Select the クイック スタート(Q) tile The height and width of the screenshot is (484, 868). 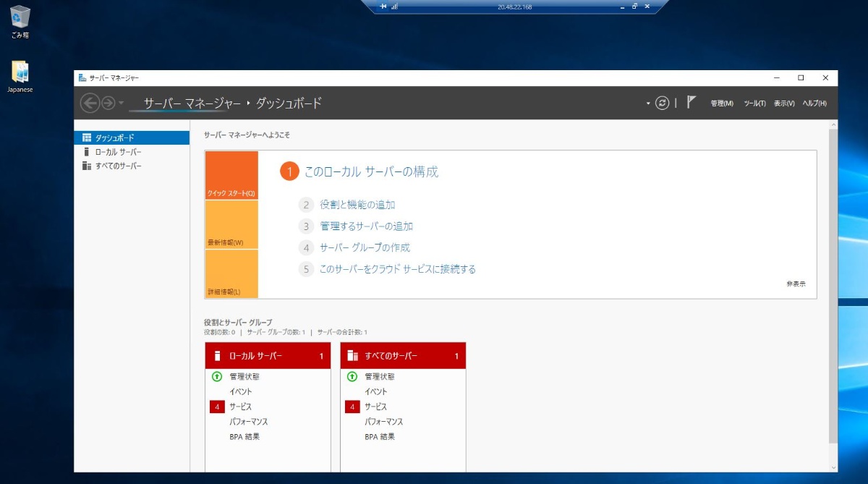[x=231, y=175]
